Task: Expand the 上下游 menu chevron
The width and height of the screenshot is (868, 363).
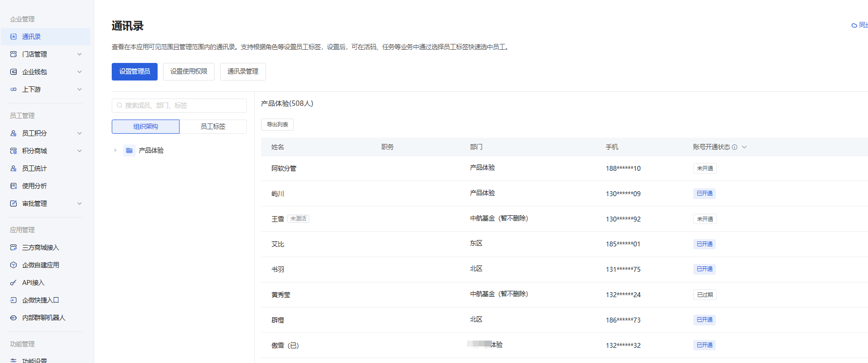Action: click(x=80, y=89)
